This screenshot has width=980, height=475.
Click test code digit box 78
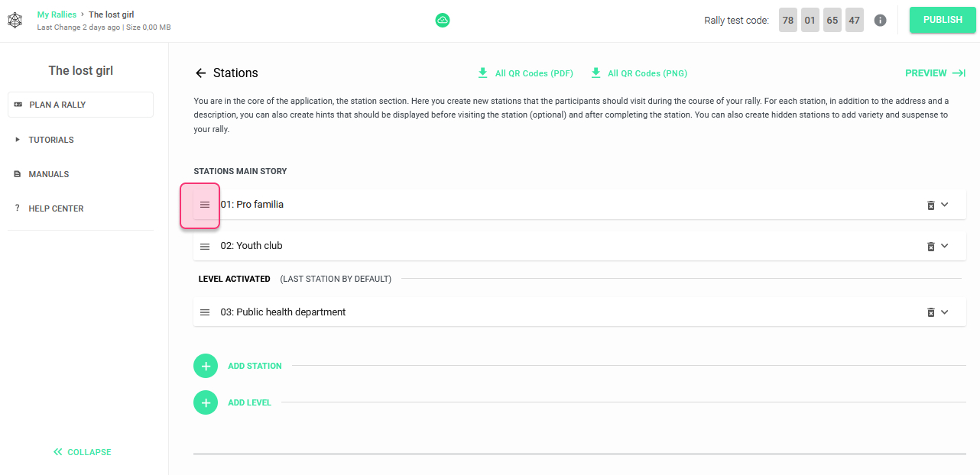788,21
